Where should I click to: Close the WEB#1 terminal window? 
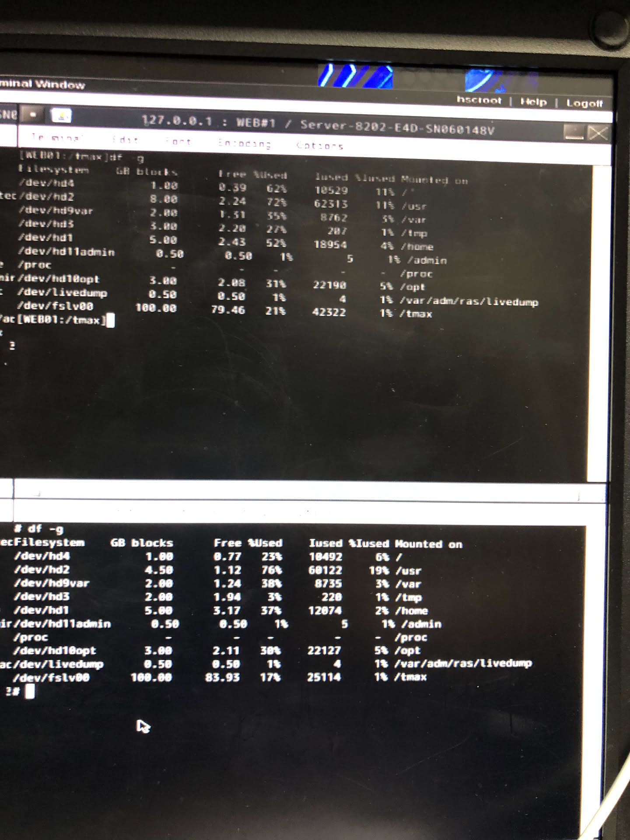point(598,133)
